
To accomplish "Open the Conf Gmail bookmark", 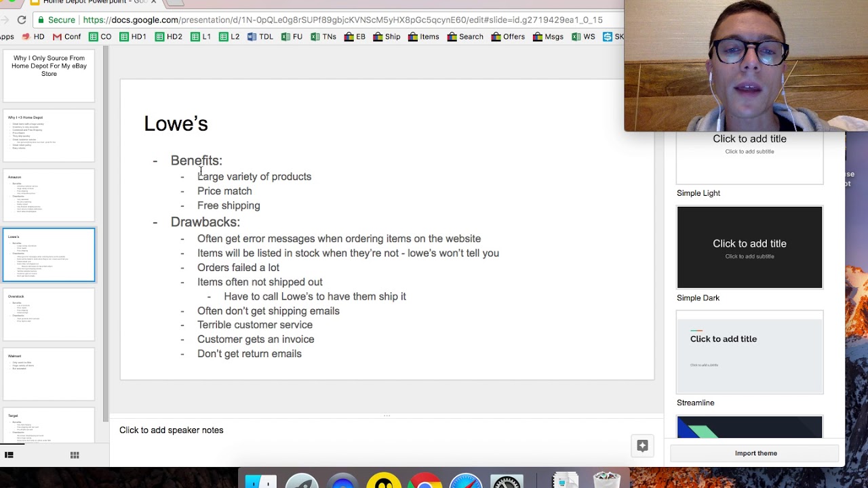I will pos(66,37).
